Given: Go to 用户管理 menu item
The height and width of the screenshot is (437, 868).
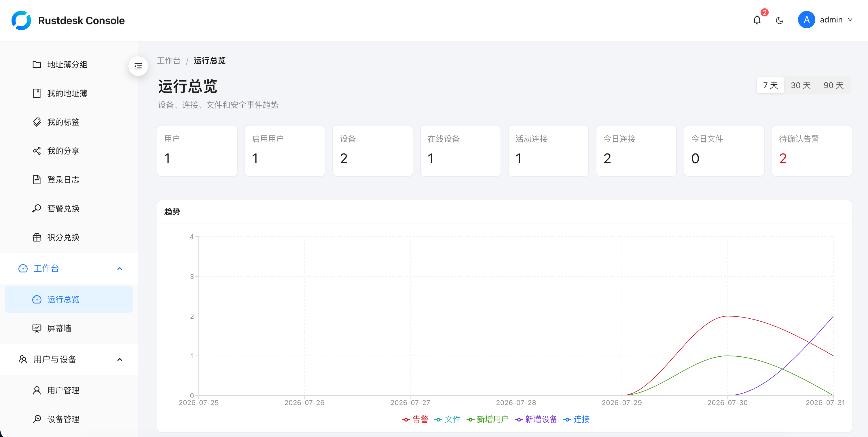Looking at the screenshot, I should pyautogui.click(x=69, y=390).
